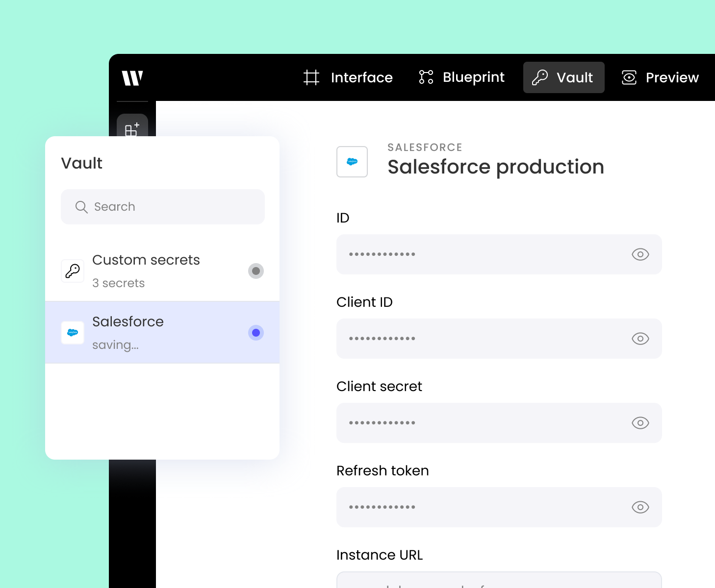
Task: Switch to the Blueprint tab
Action: [x=461, y=77]
